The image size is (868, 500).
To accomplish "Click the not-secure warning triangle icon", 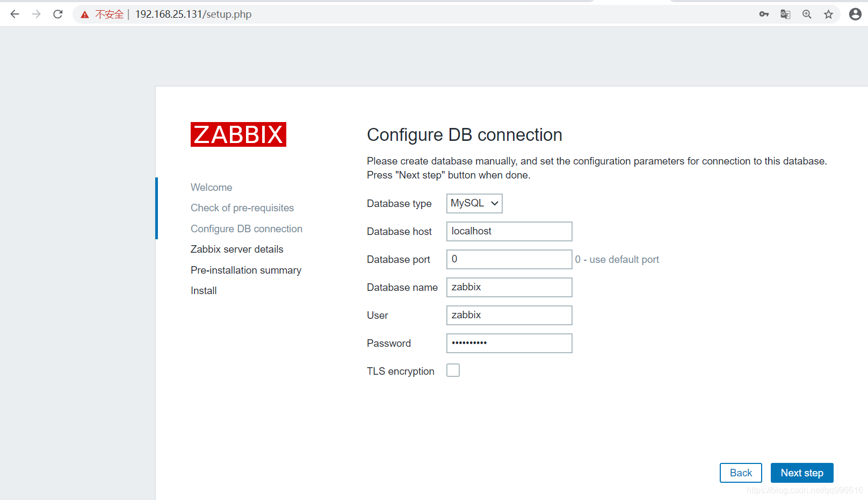I will (85, 15).
